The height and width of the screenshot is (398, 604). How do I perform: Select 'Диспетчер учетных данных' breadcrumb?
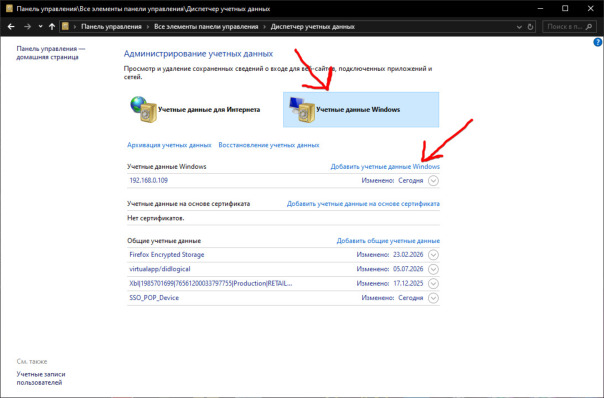tap(312, 27)
